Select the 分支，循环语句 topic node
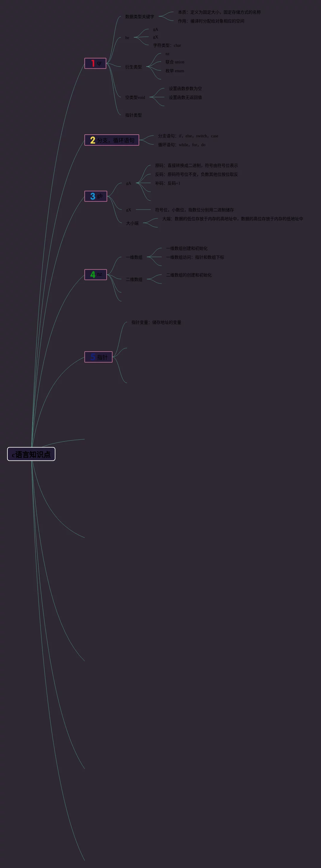Image resolution: width=321 pixels, height=868 pixels. point(116,140)
